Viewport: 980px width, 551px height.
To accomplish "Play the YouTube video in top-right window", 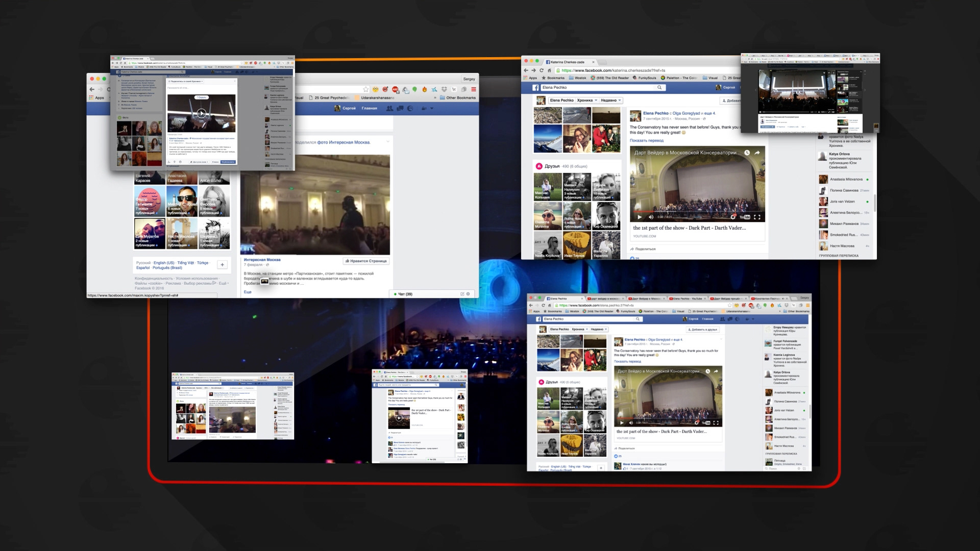I will (639, 217).
